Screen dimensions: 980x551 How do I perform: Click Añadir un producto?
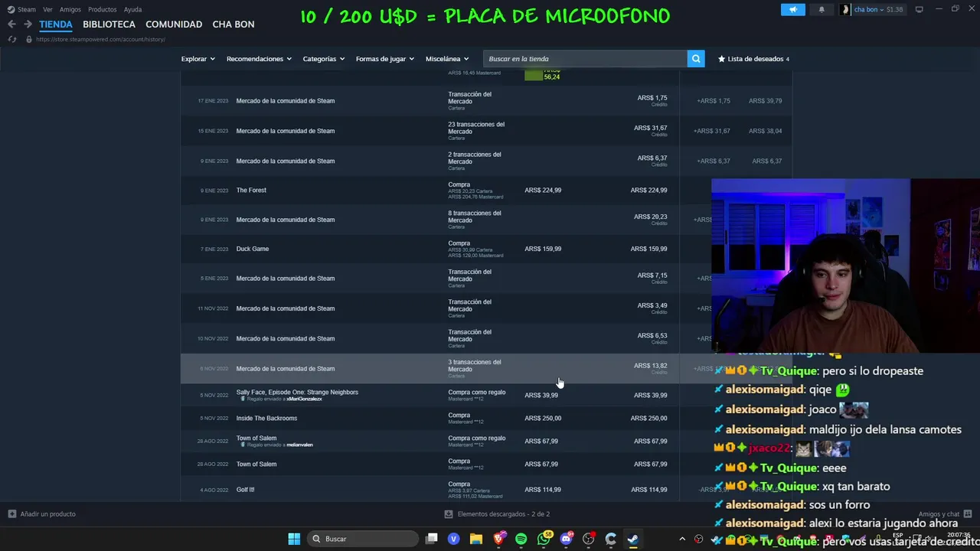[42, 514]
